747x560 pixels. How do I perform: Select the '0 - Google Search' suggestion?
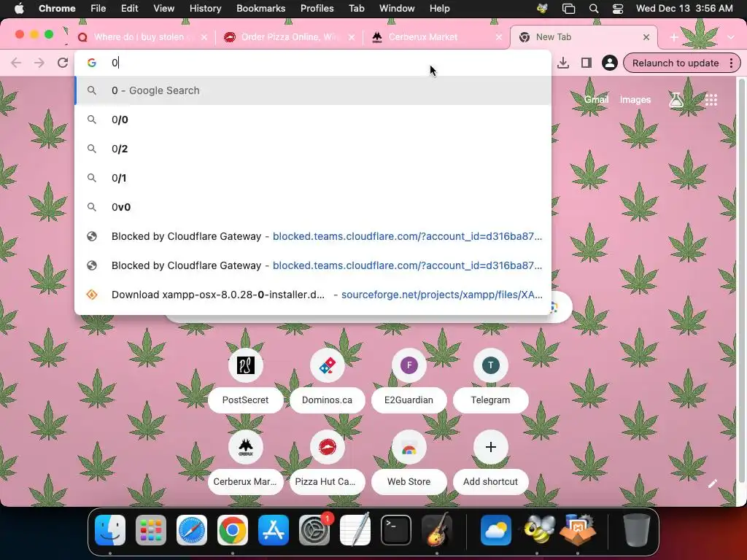tap(313, 90)
